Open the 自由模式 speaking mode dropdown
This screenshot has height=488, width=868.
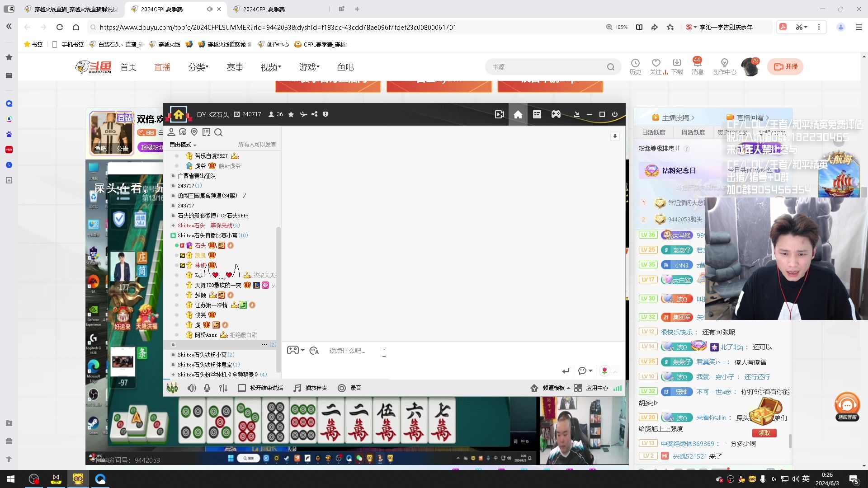click(183, 145)
